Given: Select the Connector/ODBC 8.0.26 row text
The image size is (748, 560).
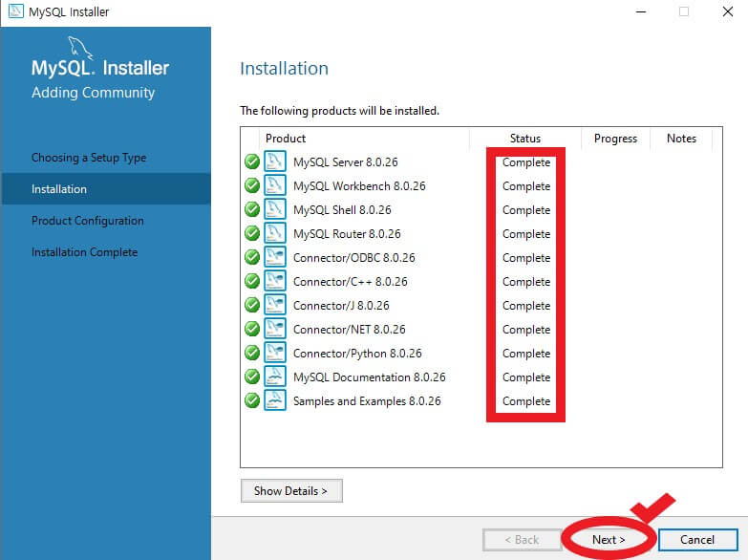Looking at the screenshot, I should coord(354,258).
